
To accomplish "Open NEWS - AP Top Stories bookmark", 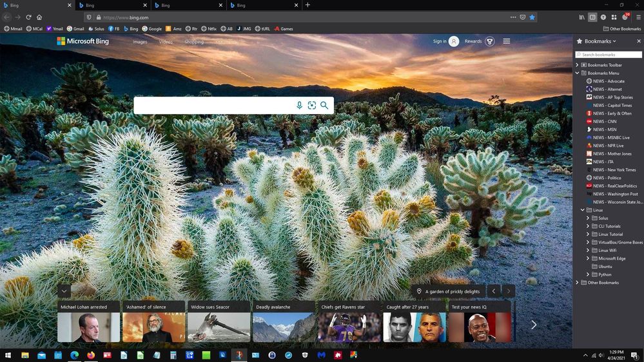I will point(609,97).
